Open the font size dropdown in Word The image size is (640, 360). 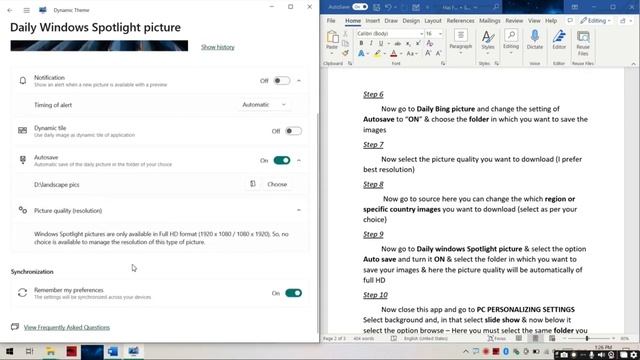[x=440, y=33]
